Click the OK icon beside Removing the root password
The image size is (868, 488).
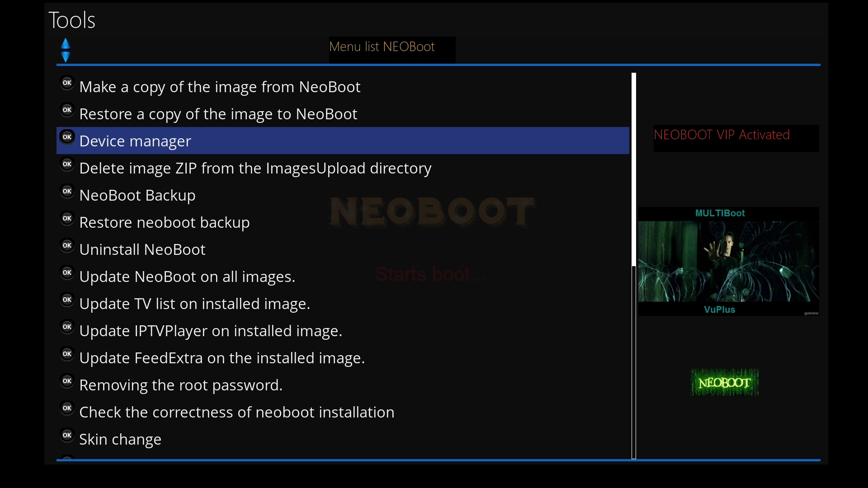67,381
